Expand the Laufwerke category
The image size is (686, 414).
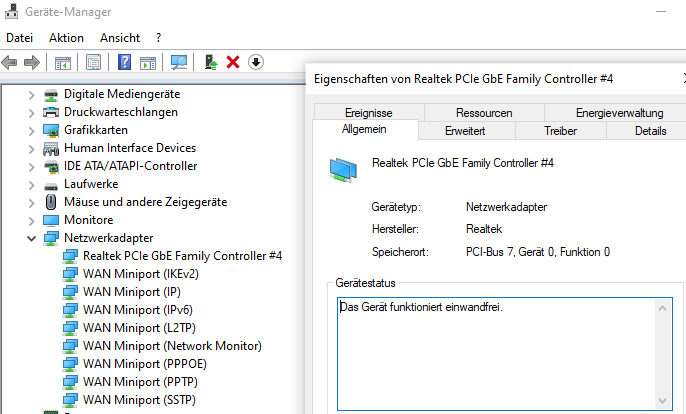pos(32,184)
